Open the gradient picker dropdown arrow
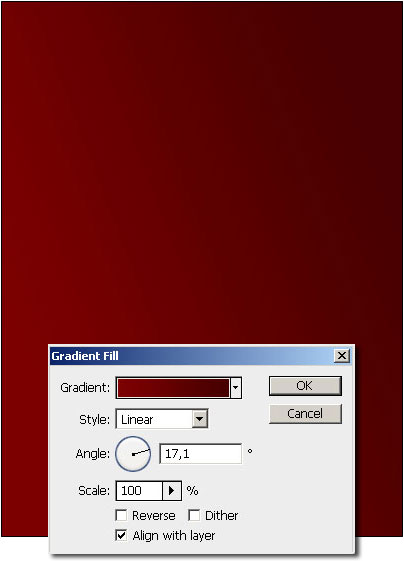The width and height of the screenshot is (404, 561). (236, 387)
